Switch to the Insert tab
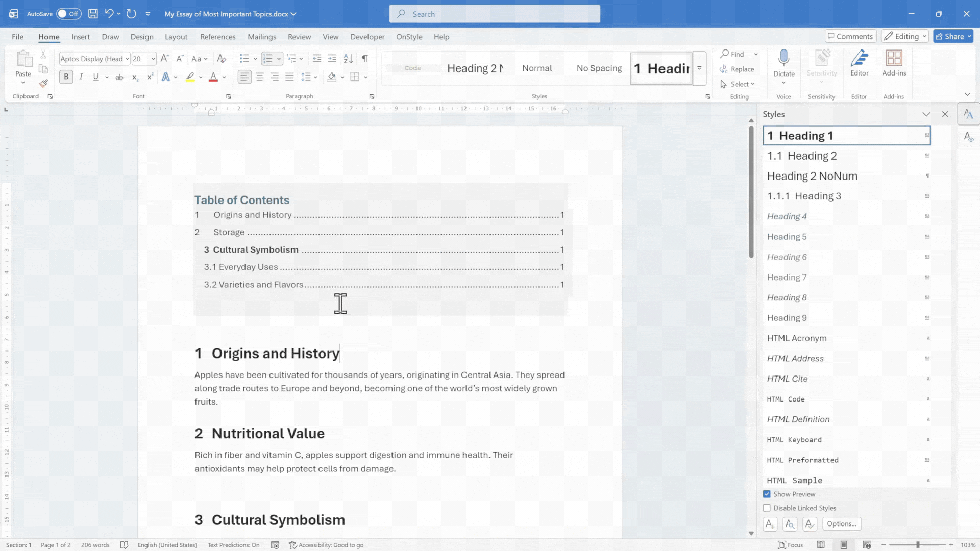 (80, 37)
